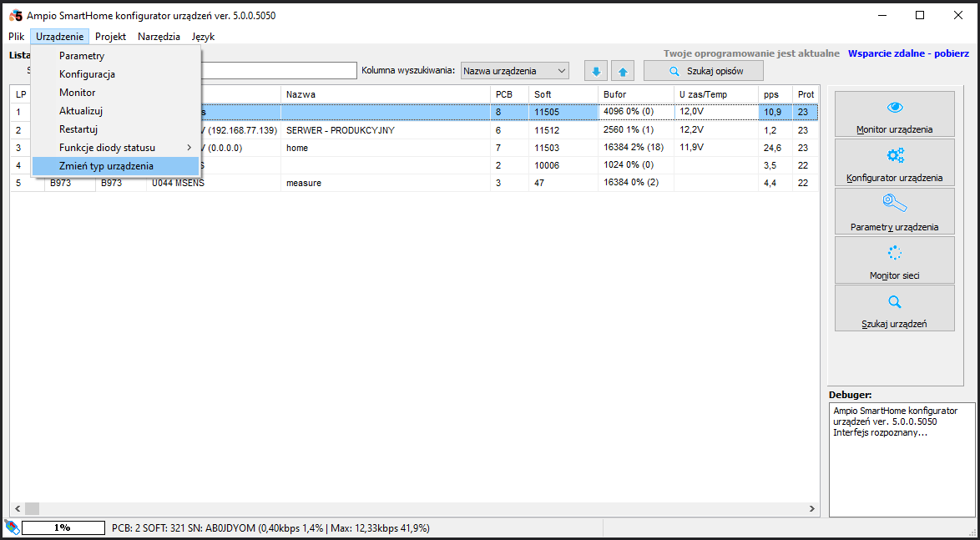Open the Kolumna wyszukiwania dropdown
The width and height of the screenshot is (980, 540).
(x=514, y=71)
